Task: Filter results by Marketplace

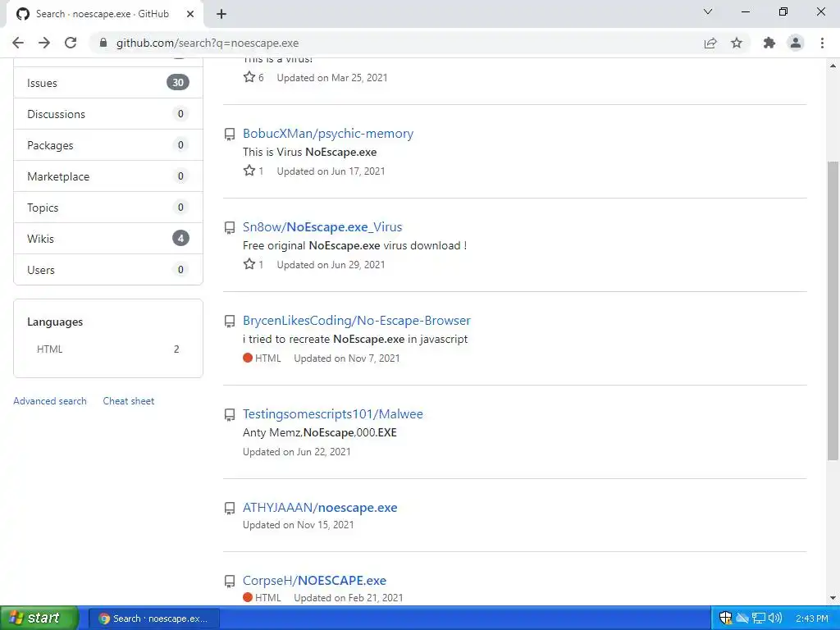Action: pyautogui.click(x=108, y=176)
